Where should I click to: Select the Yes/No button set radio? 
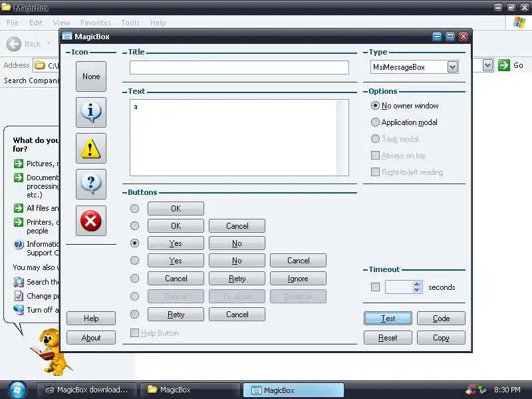click(x=135, y=243)
